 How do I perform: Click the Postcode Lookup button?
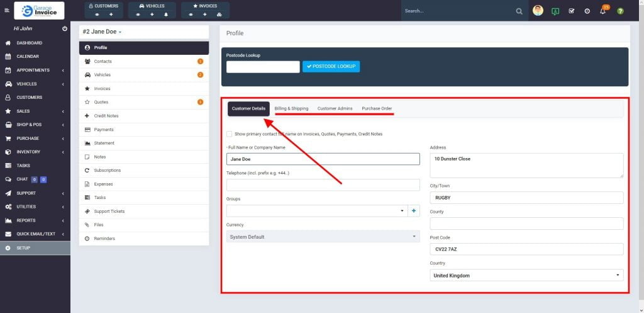331,66
